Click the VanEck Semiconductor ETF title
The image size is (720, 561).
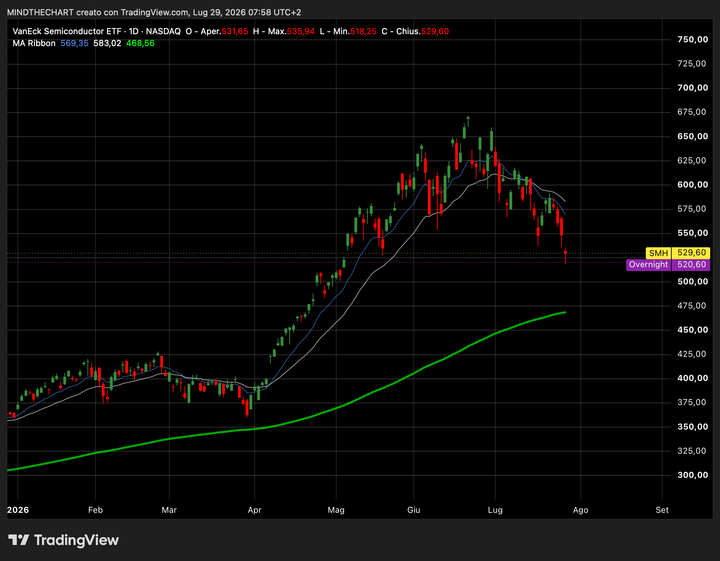click(x=67, y=31)
